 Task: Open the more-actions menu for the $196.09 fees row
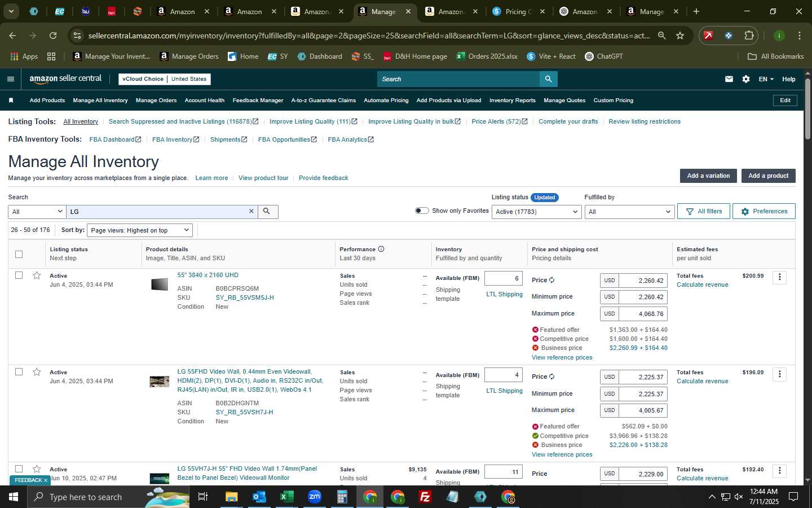[779, 374]
